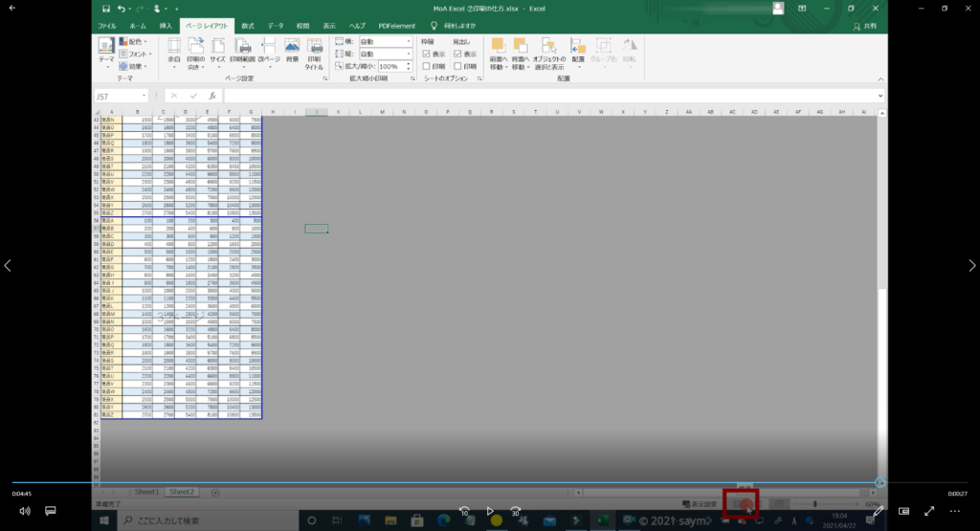Enable 枠線 印刷 gridlines print checkbox

pos(427,67)
